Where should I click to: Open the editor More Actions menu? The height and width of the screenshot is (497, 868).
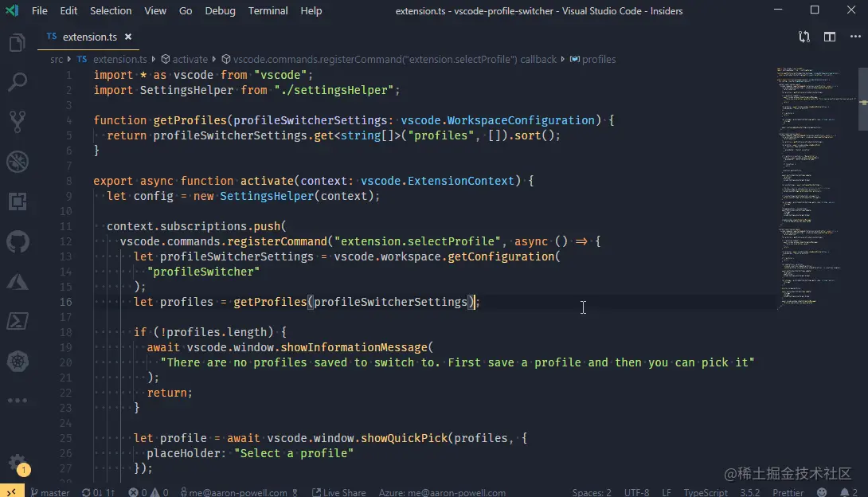855,37
